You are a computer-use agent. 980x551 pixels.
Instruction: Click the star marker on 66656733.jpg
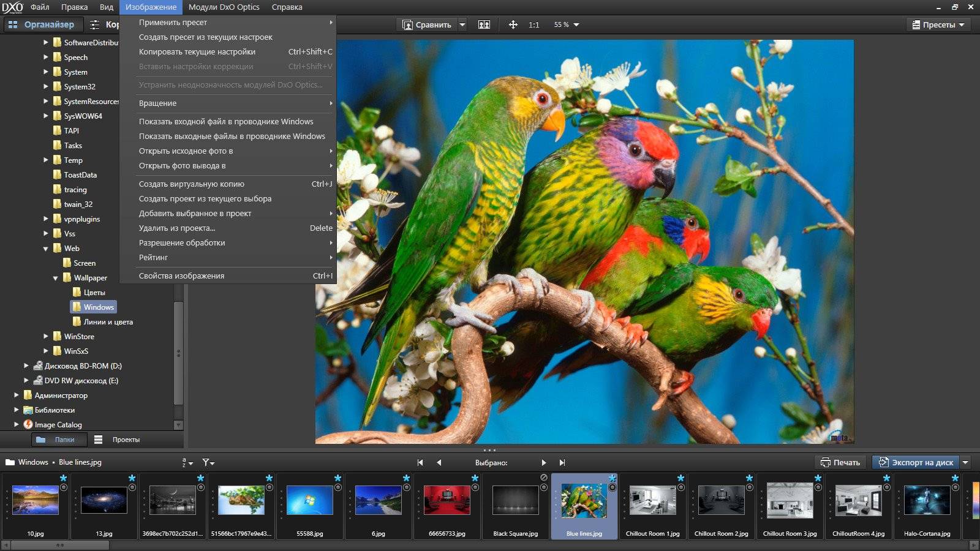(475, 478)
